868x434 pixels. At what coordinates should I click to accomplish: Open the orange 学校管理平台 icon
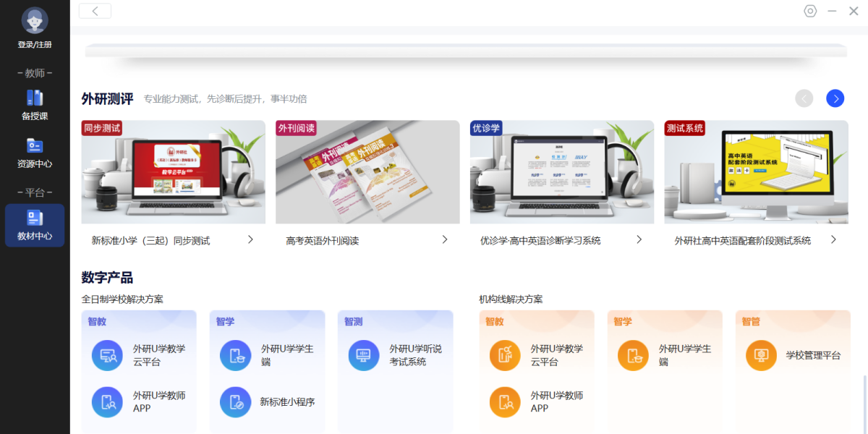click(761, 355)
